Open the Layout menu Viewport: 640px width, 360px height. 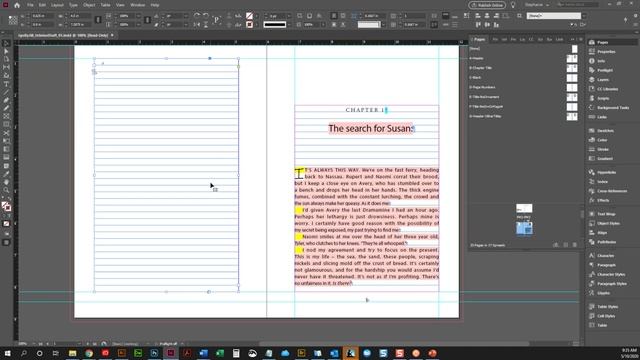pyautogui.click(x=57, y=5)
